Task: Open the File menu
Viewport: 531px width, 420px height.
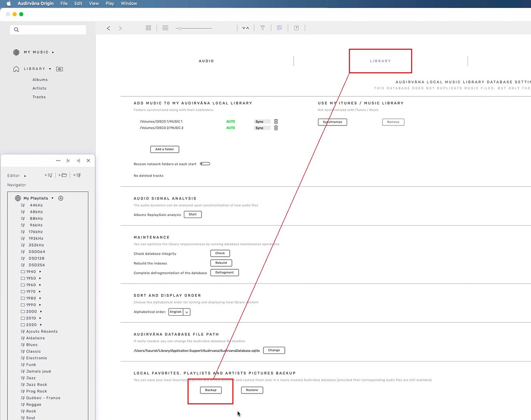Action: (64, 3)
